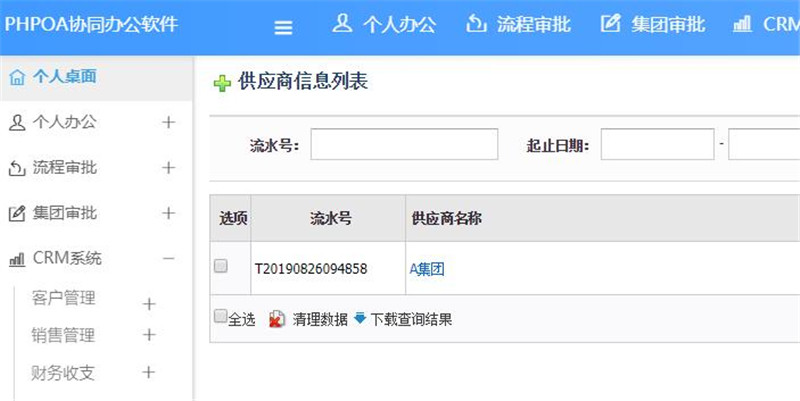Click the 个人办公 person icon in top bar

[342, 23]
